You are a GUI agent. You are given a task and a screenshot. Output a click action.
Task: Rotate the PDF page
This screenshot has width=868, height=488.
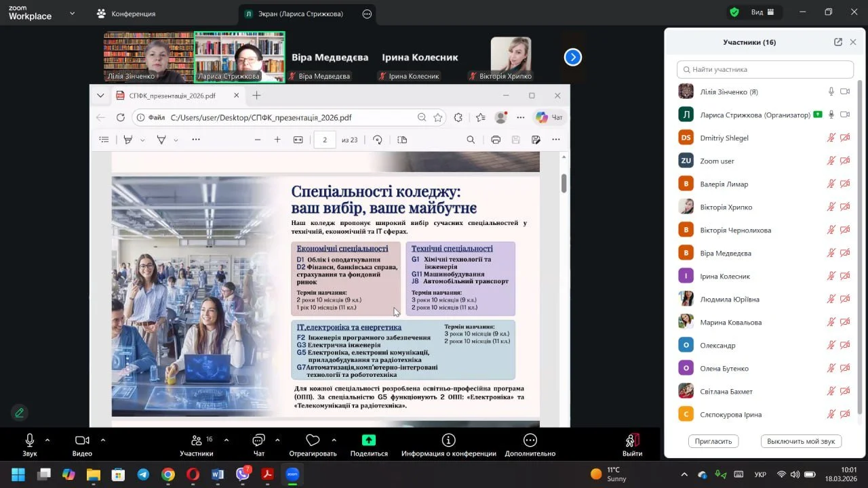[378, 140]
